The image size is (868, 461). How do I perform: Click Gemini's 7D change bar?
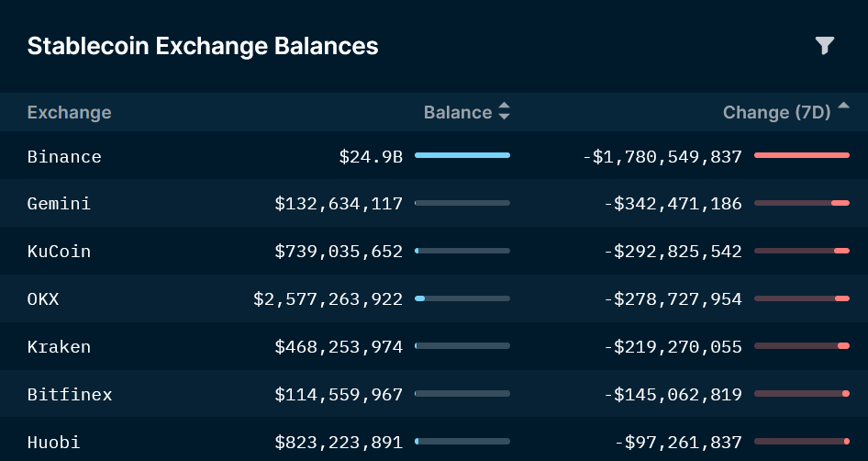pyautogui.click(x=802, y=203)
